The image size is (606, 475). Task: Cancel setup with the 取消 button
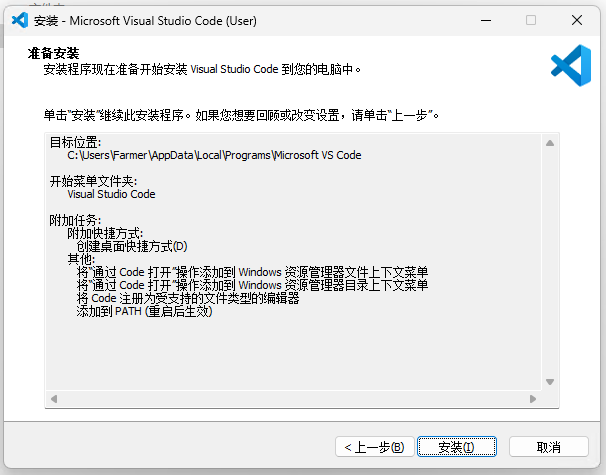(x=549, y=447)
